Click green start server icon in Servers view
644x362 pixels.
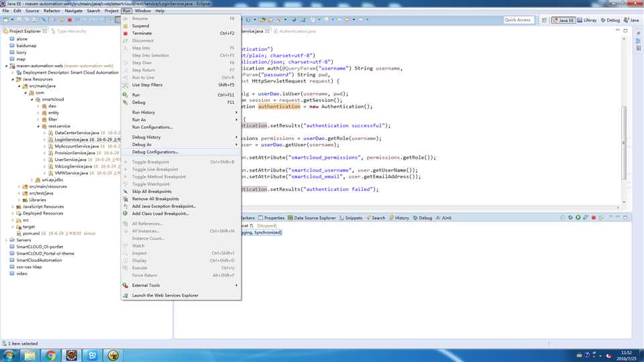pyautogui.click(x=578, y=218)
